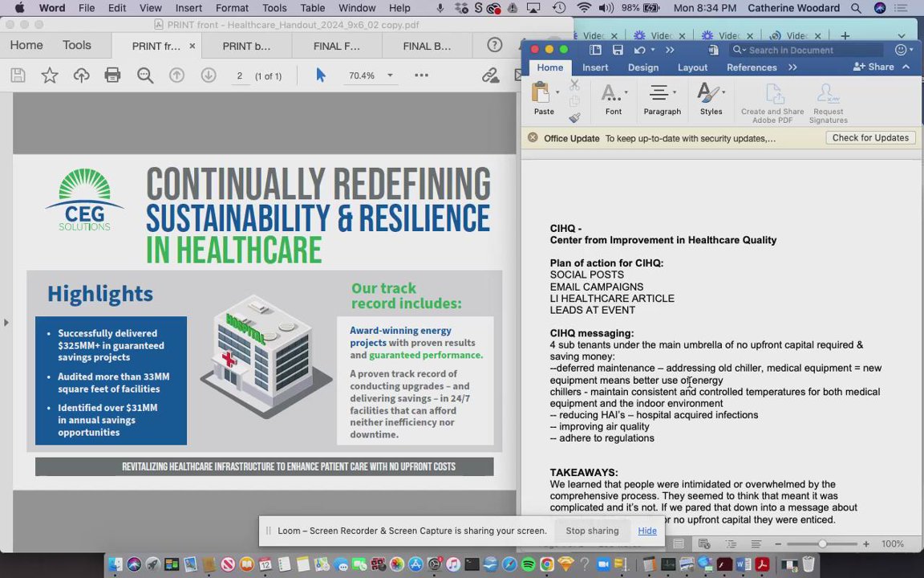The height and width of the screenshot is (578, 924).
Task: Go to previous page with up arrow
Action: 176,75
